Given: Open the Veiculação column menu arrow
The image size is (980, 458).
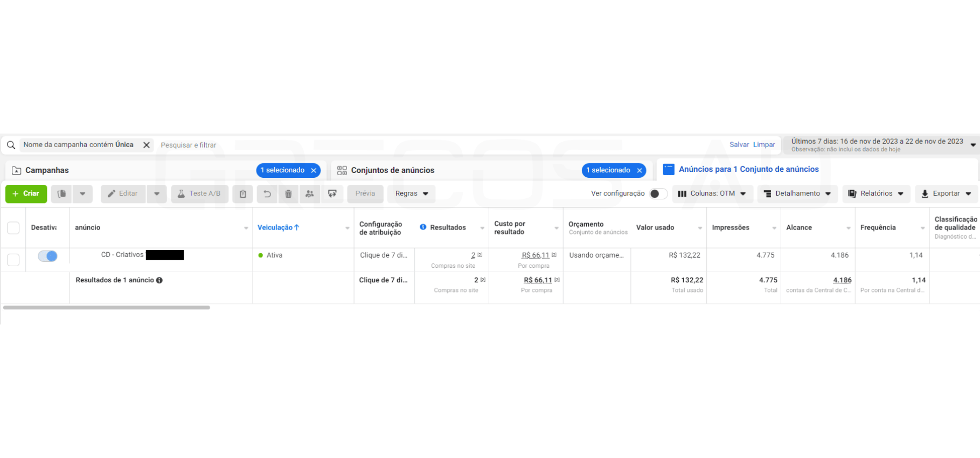Looking at the screenshot, I should 347,228.
